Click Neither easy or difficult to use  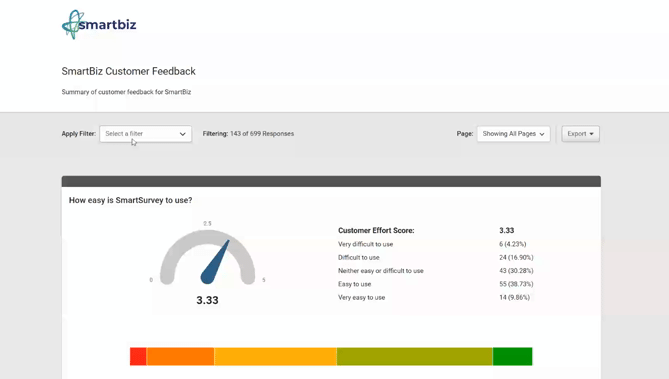pos(381,271)
